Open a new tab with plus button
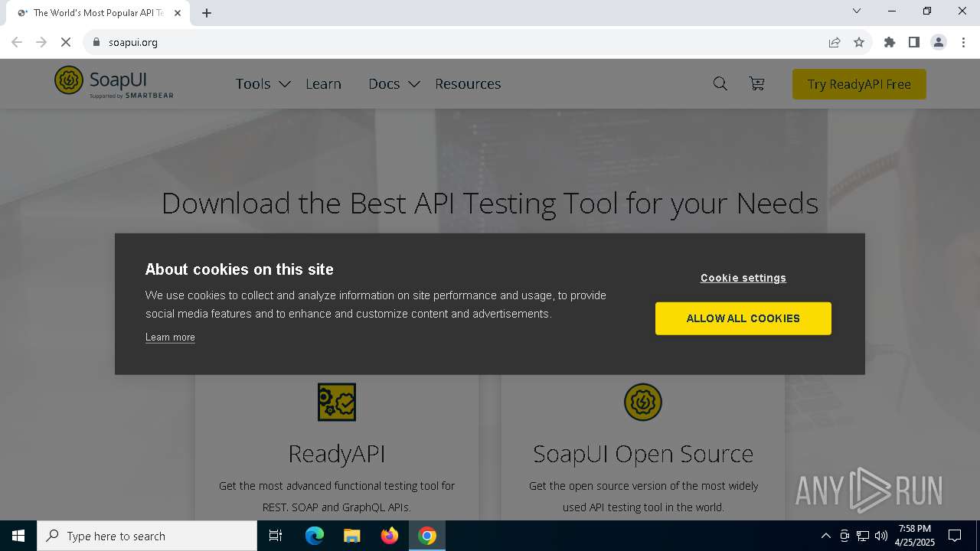Viewport: 980px width, 551px height. [x=207, y=13]
